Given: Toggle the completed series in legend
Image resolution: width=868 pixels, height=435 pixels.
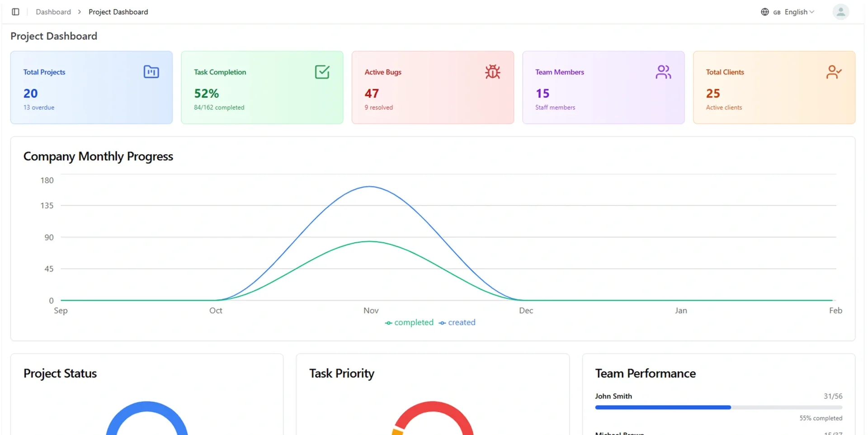Looking at the screenshot, I should 409,322.
